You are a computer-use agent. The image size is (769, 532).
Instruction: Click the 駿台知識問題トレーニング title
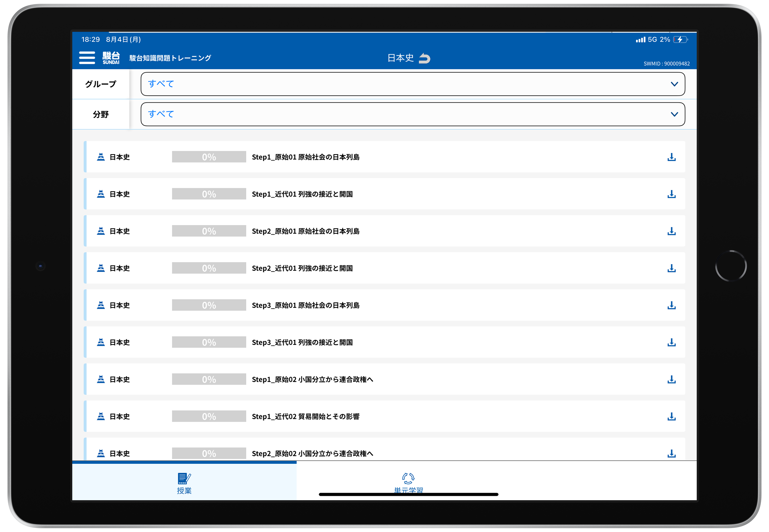pos(170,58)
